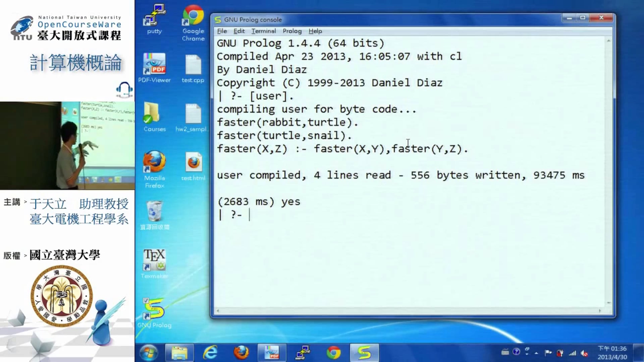Open the Prolog menu
The image size is (644, 362).
[292, 31]
